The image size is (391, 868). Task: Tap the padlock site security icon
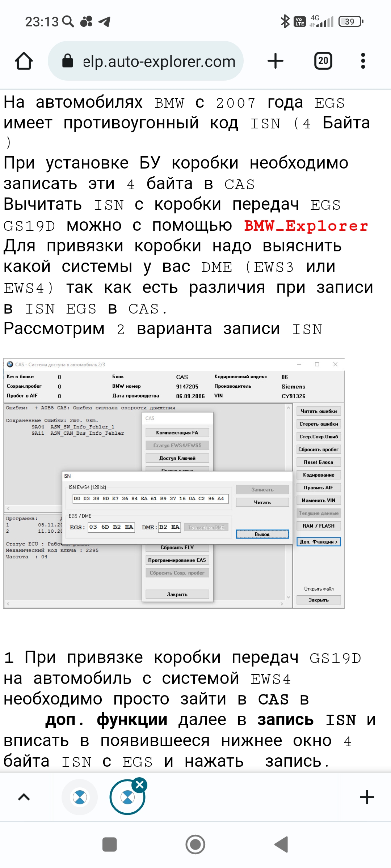[68, 61]
